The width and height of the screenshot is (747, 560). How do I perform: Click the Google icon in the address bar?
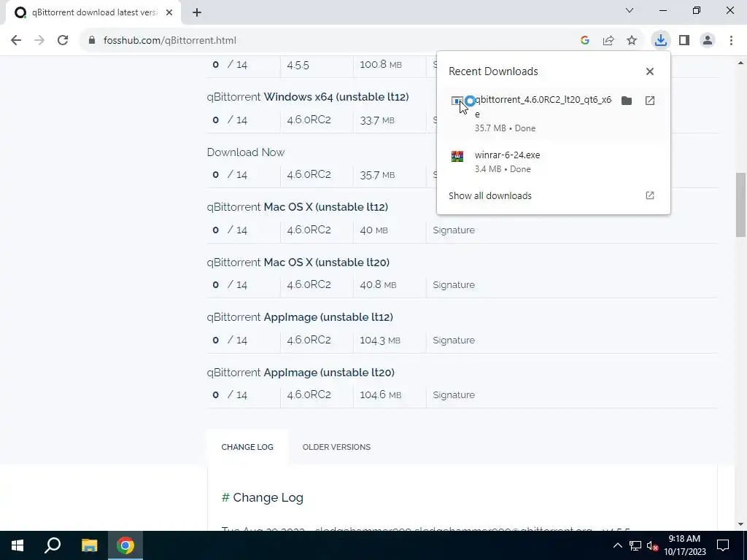(585, 41)
